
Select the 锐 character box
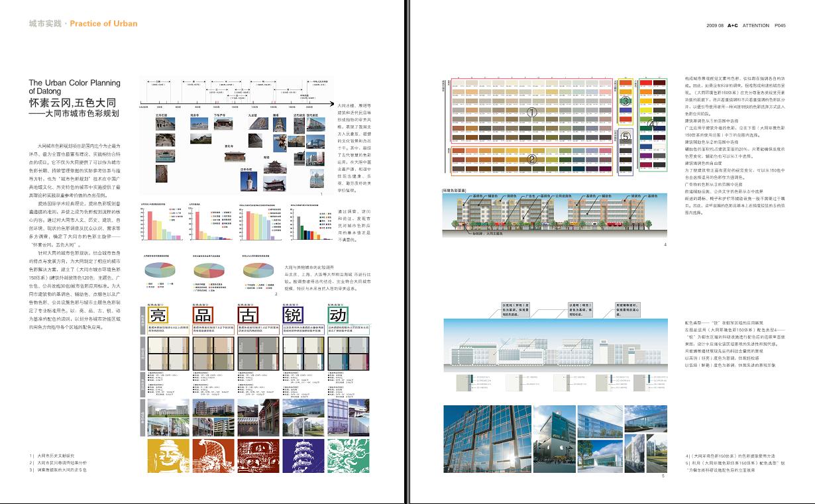pyautogui.click(x=293, y=314)
